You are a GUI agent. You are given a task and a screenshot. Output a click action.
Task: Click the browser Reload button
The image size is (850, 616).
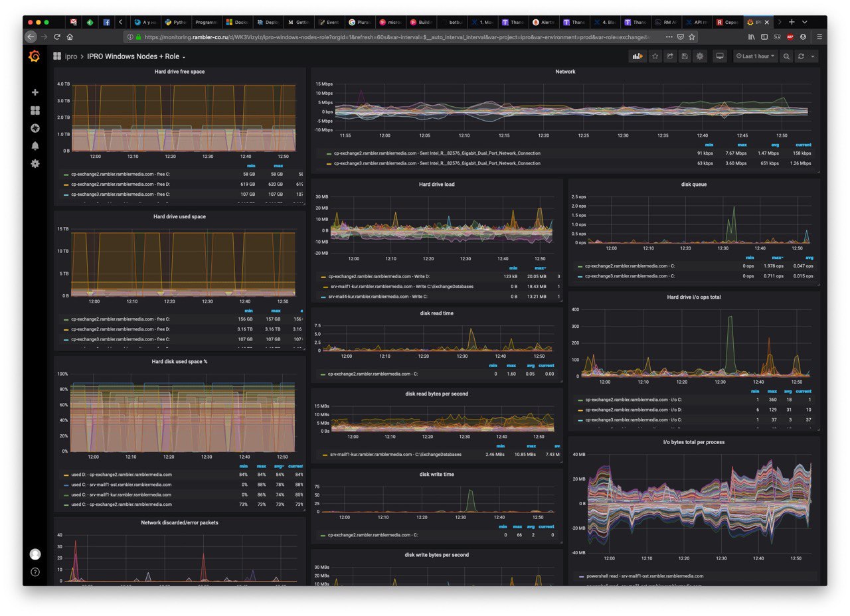coord(57,37)
